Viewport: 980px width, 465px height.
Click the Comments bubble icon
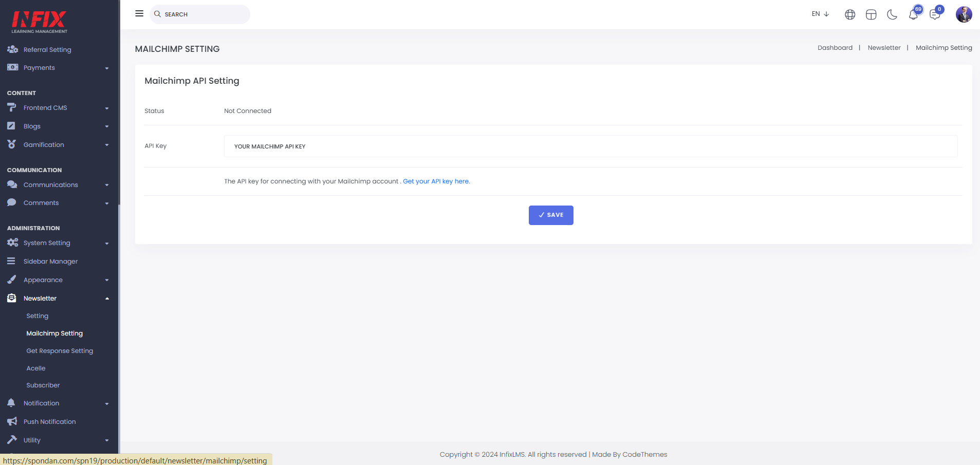click(x=12, y=202)
